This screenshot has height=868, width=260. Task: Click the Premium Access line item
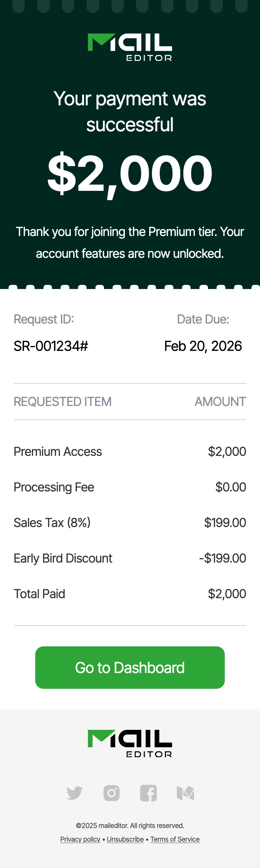click(58, 451)
